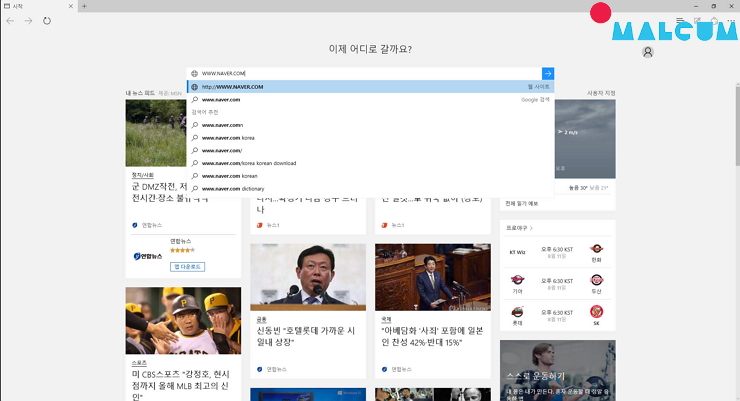Open the 신동빈 호텔롯데 headline
Image resolution: width=740 pixels, height=401 pixels.
tap(306, 336)
